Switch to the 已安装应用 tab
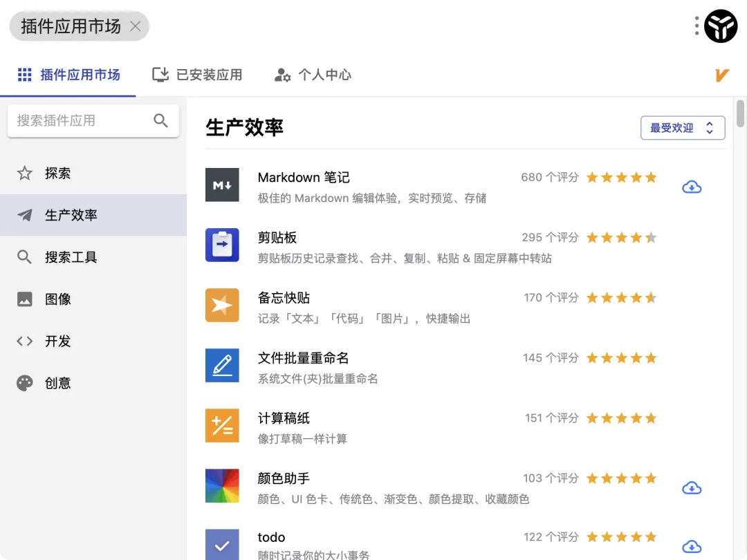This screenshot has width=747, height=560. (x=197, y=75)
